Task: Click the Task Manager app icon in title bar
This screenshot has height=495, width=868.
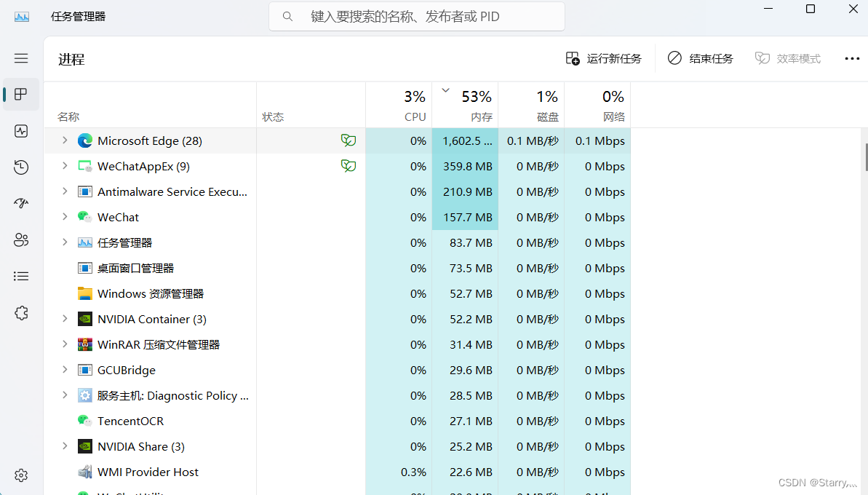Action: [22, 17]
